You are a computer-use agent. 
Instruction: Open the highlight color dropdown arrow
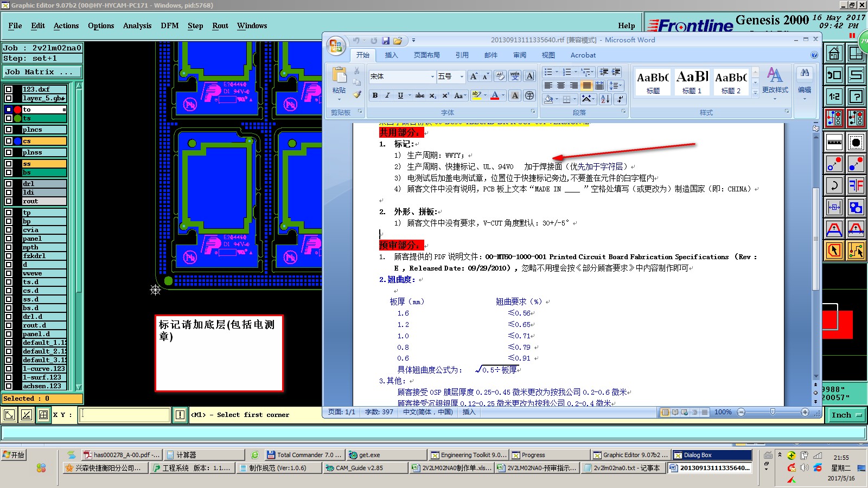tap(485, 95)
